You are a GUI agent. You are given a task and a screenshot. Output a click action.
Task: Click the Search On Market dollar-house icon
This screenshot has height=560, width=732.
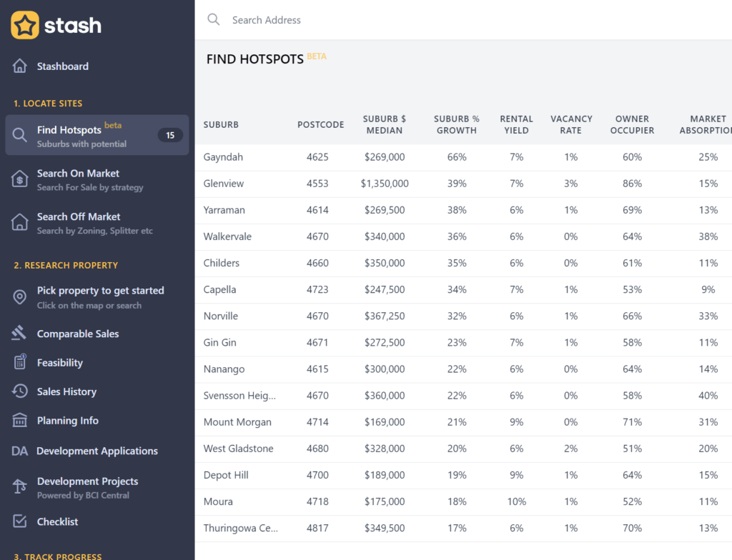click(19, 179)
